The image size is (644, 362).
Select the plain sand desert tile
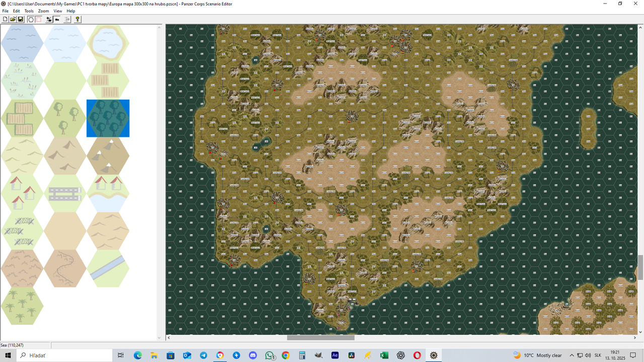pyautogui.click(x=65, y=231)
